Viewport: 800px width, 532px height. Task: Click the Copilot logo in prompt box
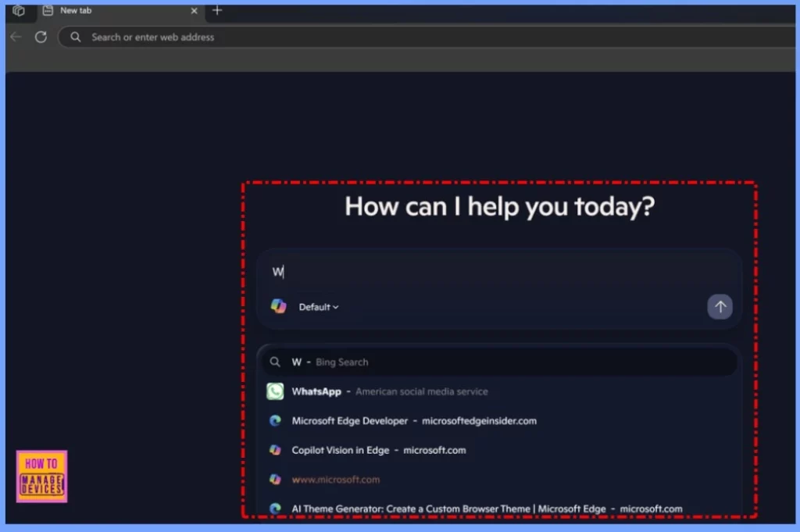click(279, 306)
